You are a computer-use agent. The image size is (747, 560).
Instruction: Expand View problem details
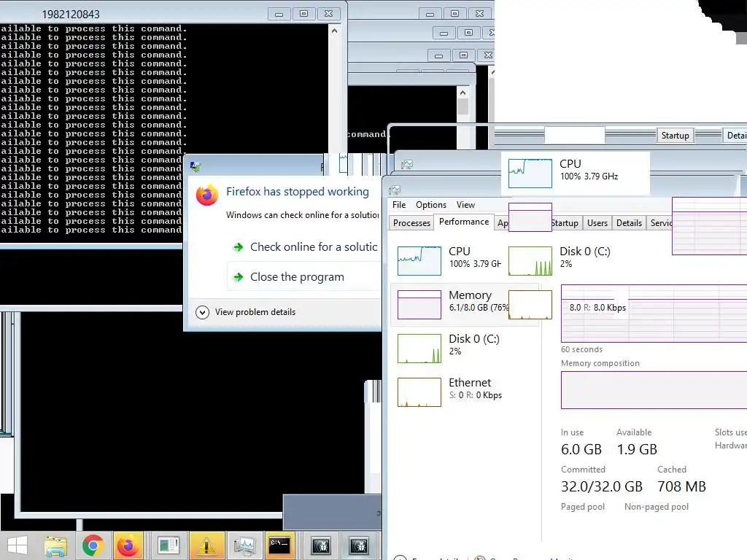pos(246,312)
